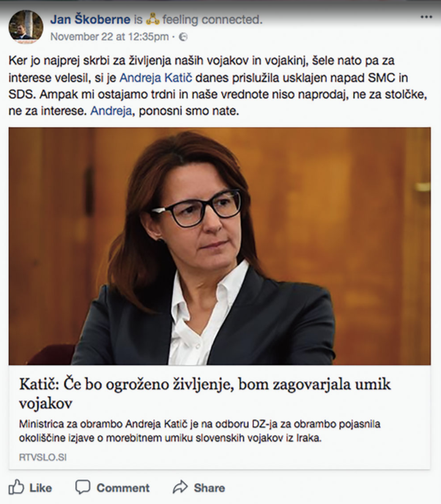Click the feeling connected status text
The width and height of the screenshot is (441, 504).
pos(212,20)
